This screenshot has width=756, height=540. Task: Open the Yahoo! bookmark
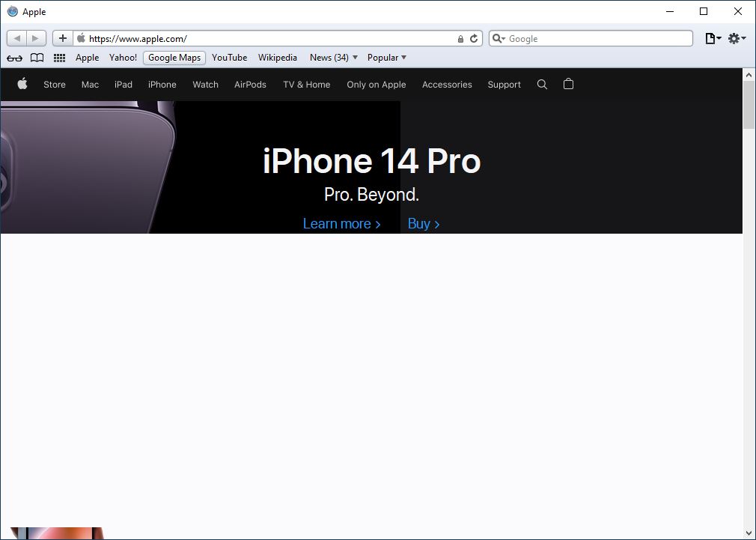pyautogui.click(x=123, y=58)
